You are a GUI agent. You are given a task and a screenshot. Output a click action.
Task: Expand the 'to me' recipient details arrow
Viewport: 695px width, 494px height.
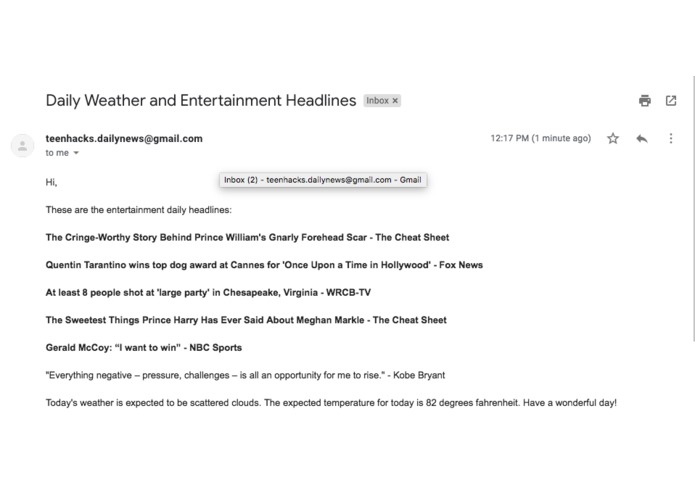coord(76,153)
